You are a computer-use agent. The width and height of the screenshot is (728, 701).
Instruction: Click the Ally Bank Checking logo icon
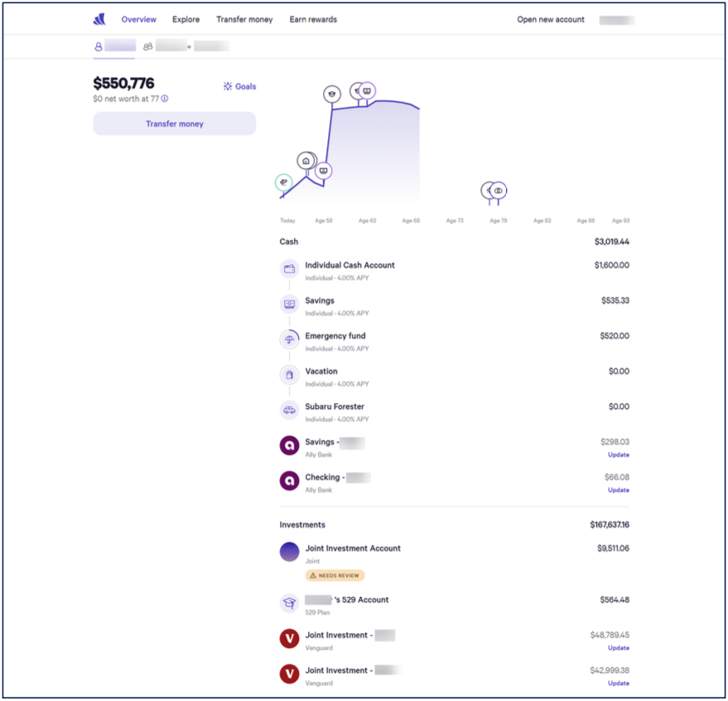(289, 481)
